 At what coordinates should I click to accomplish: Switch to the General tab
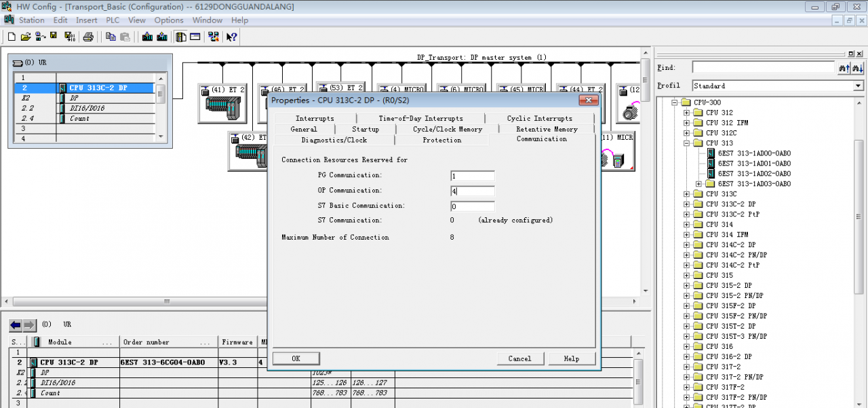[303, 129]
